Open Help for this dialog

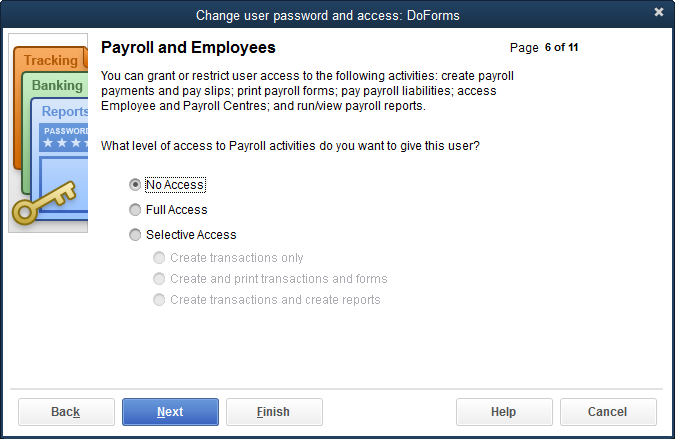pyautogui.click(x=504, y=412)
